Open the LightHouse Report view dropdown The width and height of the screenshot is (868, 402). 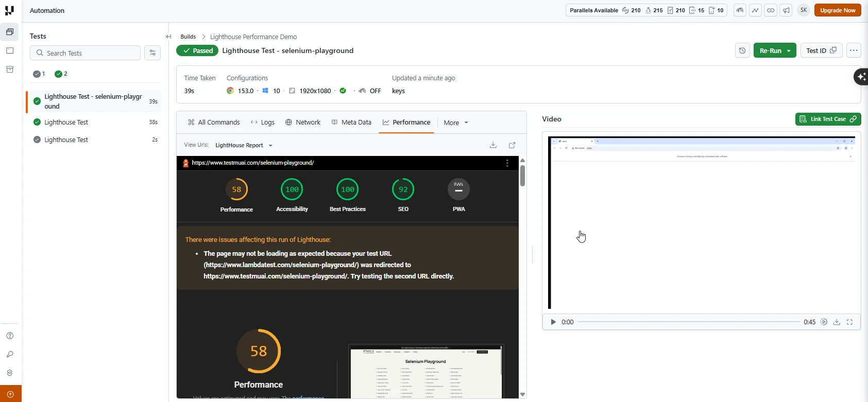244,145
